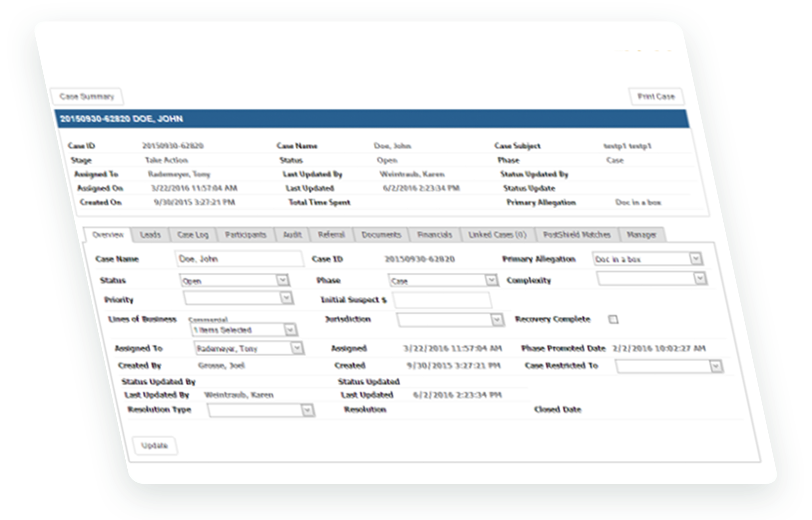Click Created By value Grosse, Joel

click(x=221, y=366)
